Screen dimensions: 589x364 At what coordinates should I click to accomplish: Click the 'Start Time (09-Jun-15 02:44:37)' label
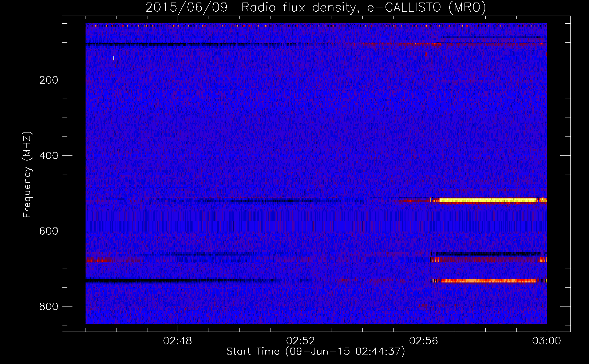[x=316, y=352]
